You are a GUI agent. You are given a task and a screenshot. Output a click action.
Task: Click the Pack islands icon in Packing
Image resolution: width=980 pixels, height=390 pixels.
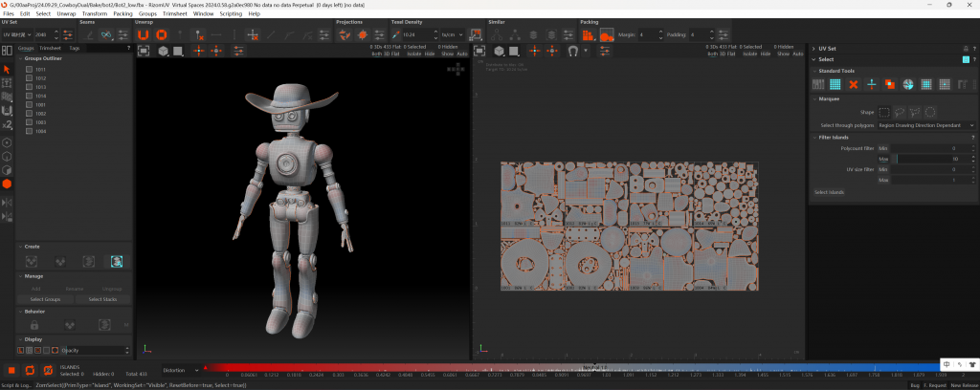point(588,34)
